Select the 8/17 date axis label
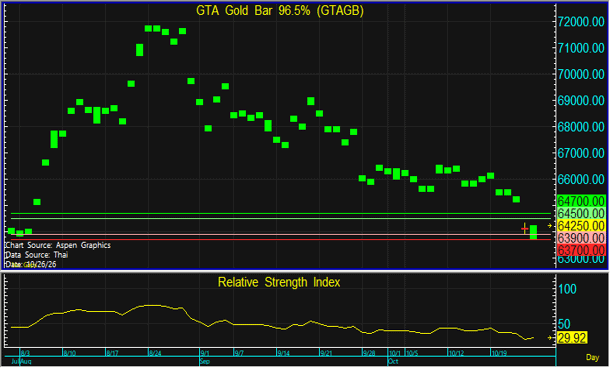This screenshot has height=368, width=610. tap(112, 353)
